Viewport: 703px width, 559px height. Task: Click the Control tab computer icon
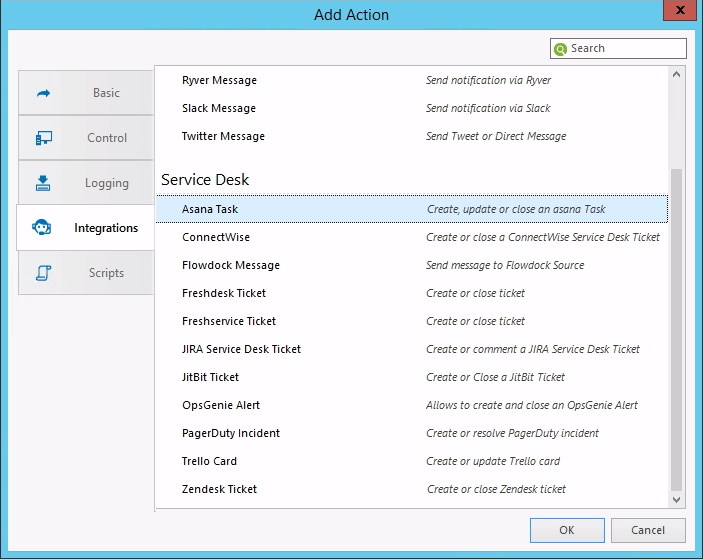(43, 138)
